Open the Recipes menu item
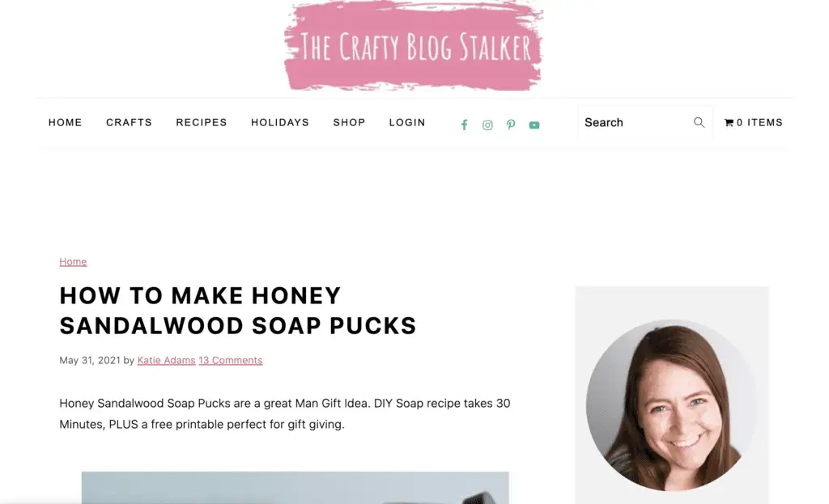This screenshot has width=829, height=504. pyautogui.click(x=202, y=123)
